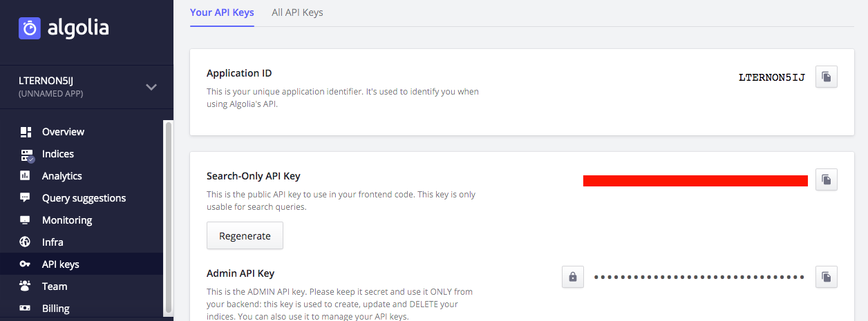Viewport: 868px width, 321px height.
Task: Click the Algolia logo icon
Action: [x=30, y=28]
